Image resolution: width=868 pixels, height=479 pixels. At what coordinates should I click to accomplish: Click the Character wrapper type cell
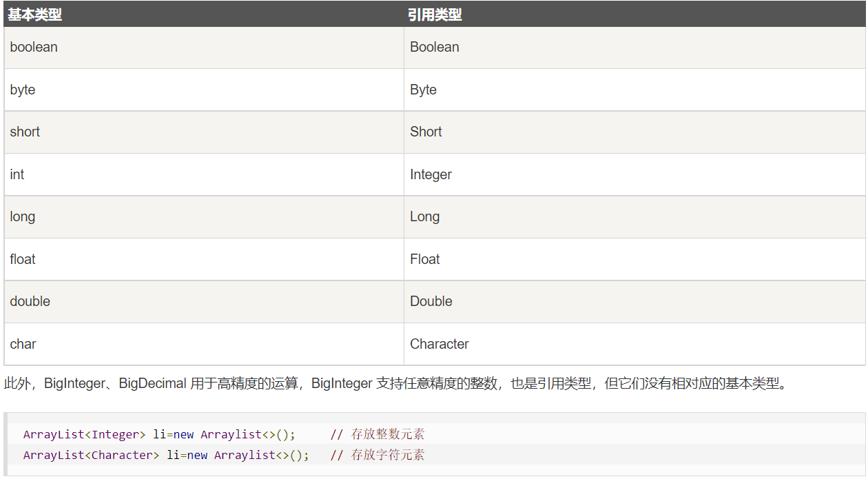440,344
